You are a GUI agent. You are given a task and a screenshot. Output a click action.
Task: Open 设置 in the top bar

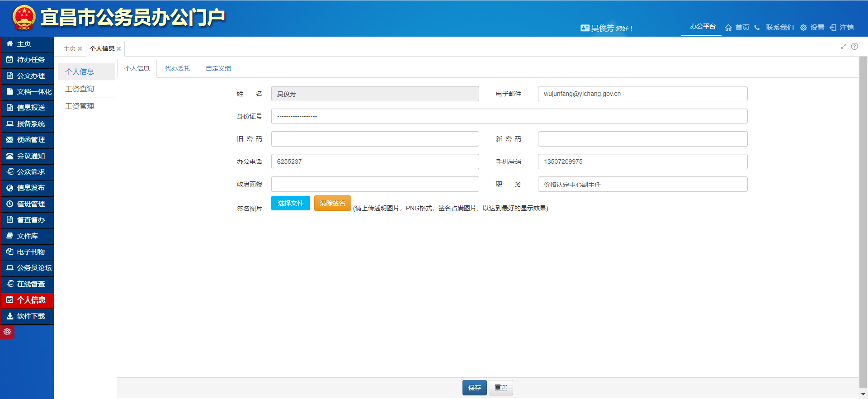coord(812,28)
